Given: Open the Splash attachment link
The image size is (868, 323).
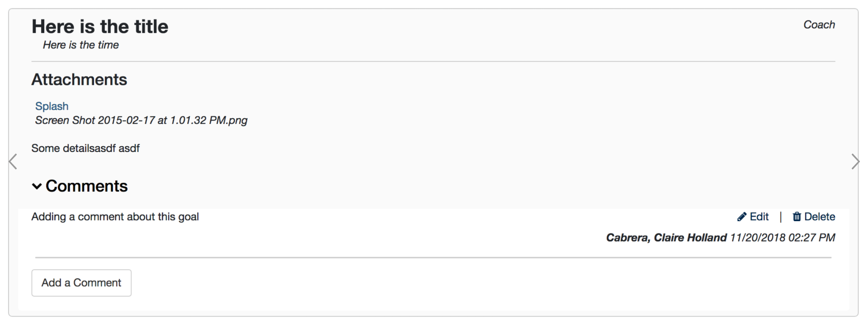Looking at the screenshot, I should click(52, 106).
